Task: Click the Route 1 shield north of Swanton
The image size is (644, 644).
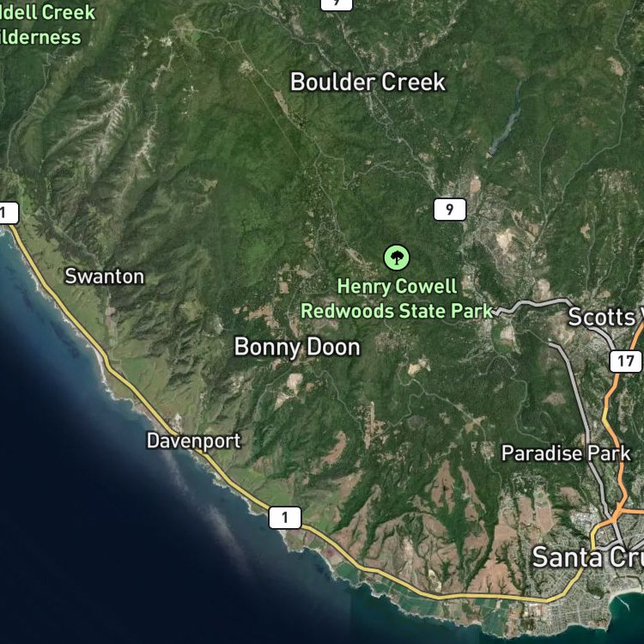Action: point(9,213)
